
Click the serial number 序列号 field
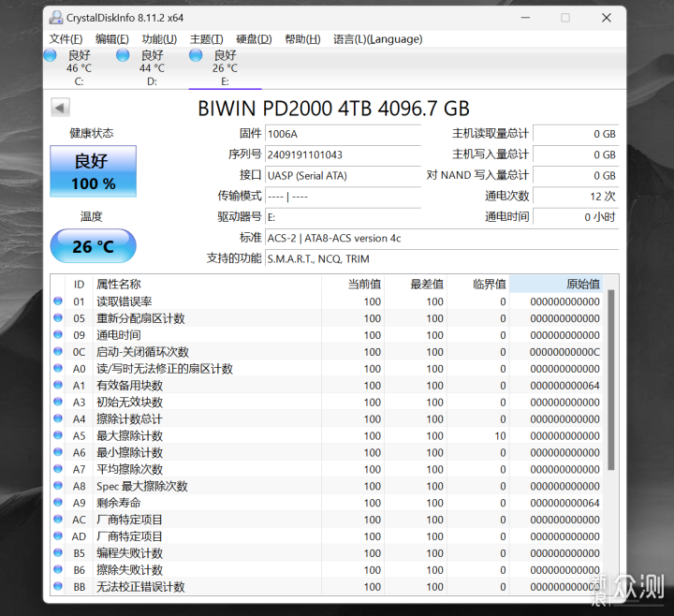(x=342, y=154)
